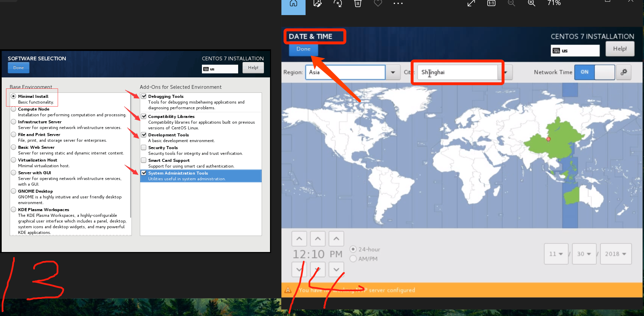
Task: Go to the photo viewer home icon
Action: coord(293,3)
